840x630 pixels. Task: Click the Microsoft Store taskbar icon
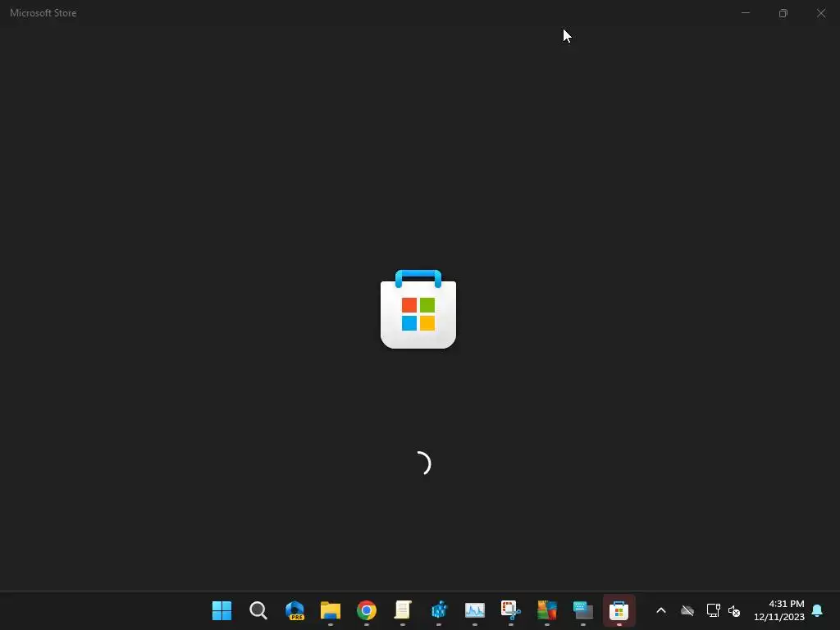point(619,610)
